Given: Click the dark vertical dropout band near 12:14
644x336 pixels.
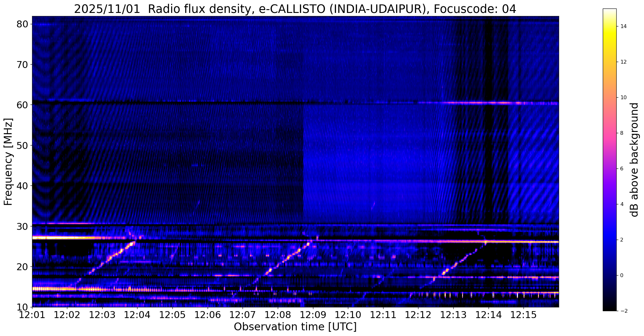Looking at the screenshot, I should coord(489,120).
